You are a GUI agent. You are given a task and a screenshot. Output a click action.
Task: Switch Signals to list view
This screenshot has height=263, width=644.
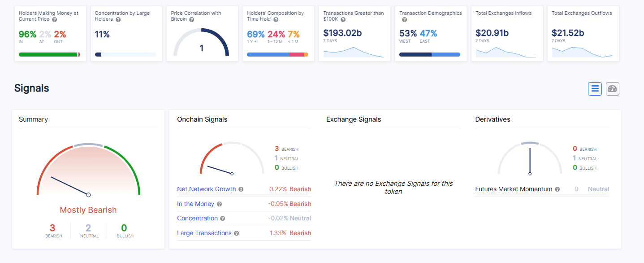(x=595, y=89)
